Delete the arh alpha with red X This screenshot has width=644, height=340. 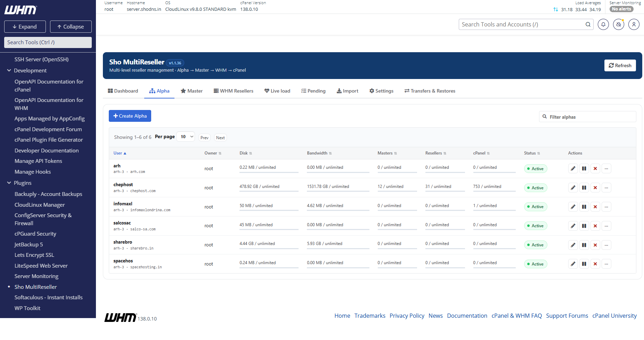point(595,169)
